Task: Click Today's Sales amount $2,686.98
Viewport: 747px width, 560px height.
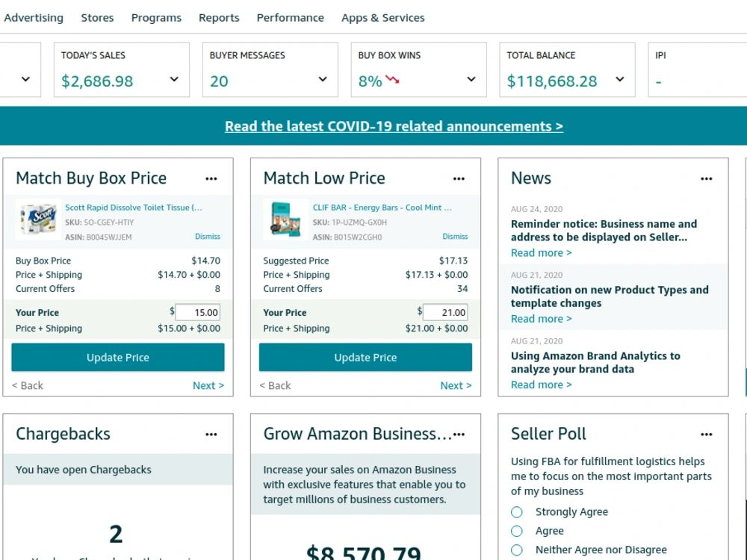Action: coord(97,81)
